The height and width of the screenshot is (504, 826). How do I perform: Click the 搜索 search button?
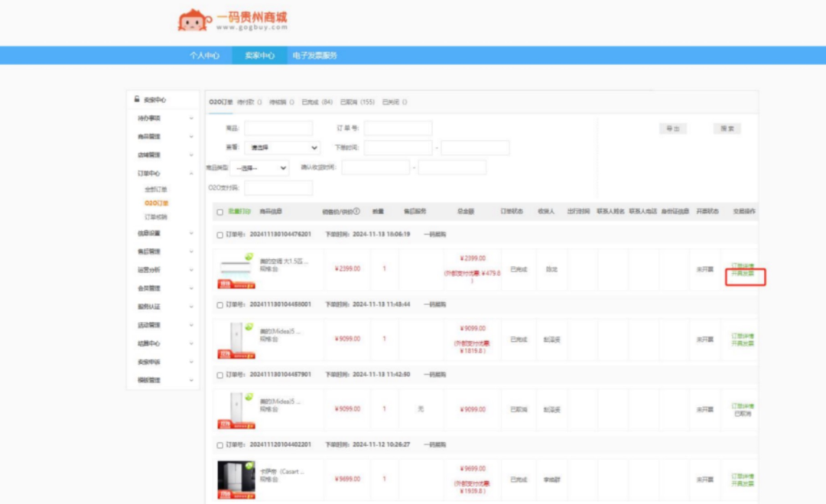point(726,128)
